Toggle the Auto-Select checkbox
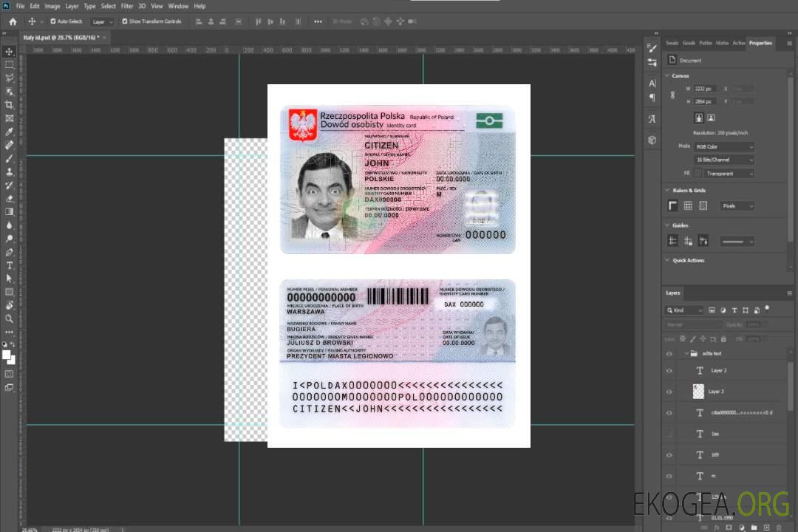This screenshot has width=798, height=532. pos(53,21)
